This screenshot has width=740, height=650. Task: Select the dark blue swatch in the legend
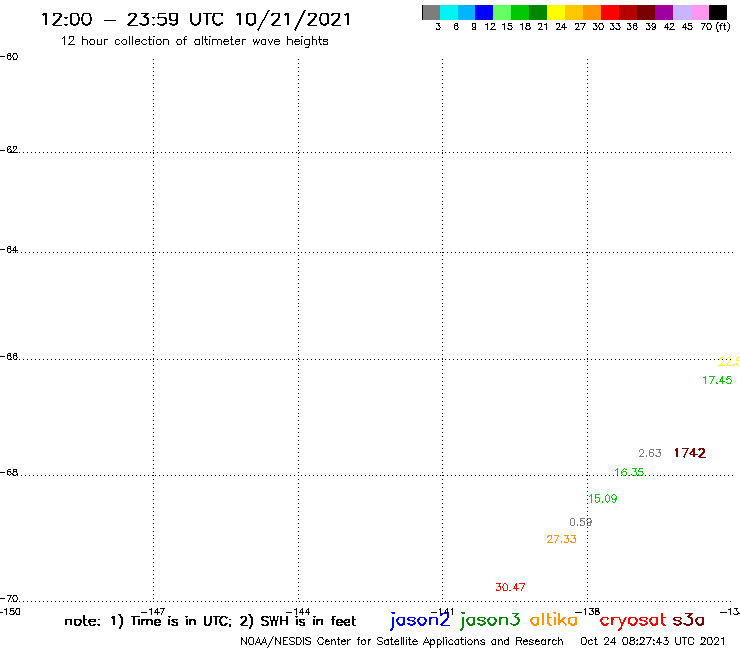(484, 12)
